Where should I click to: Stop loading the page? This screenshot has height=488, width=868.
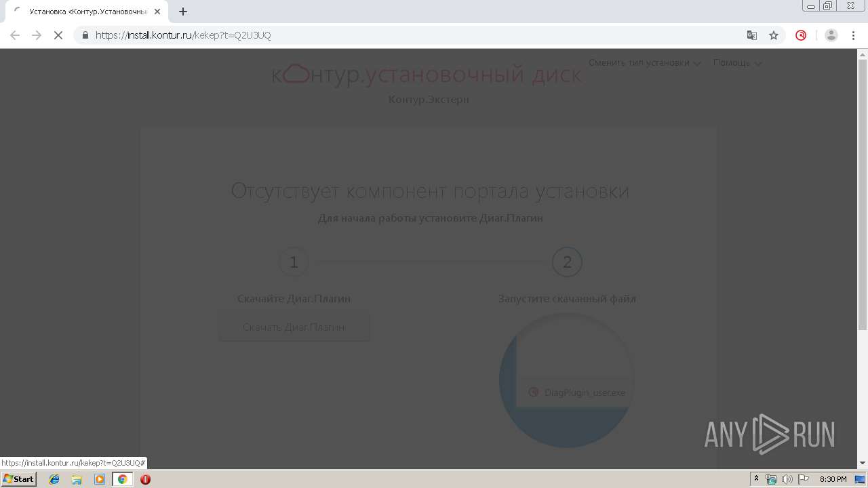point(58,35)
